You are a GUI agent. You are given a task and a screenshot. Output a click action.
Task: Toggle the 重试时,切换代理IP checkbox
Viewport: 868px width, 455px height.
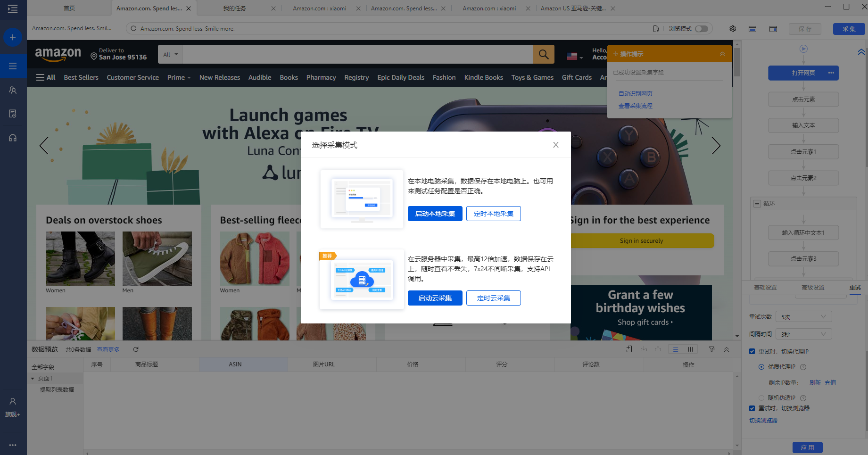752,351
